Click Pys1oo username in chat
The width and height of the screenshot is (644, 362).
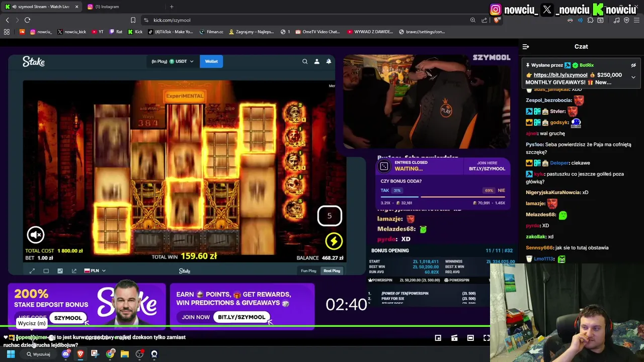[x=534, y=145]
